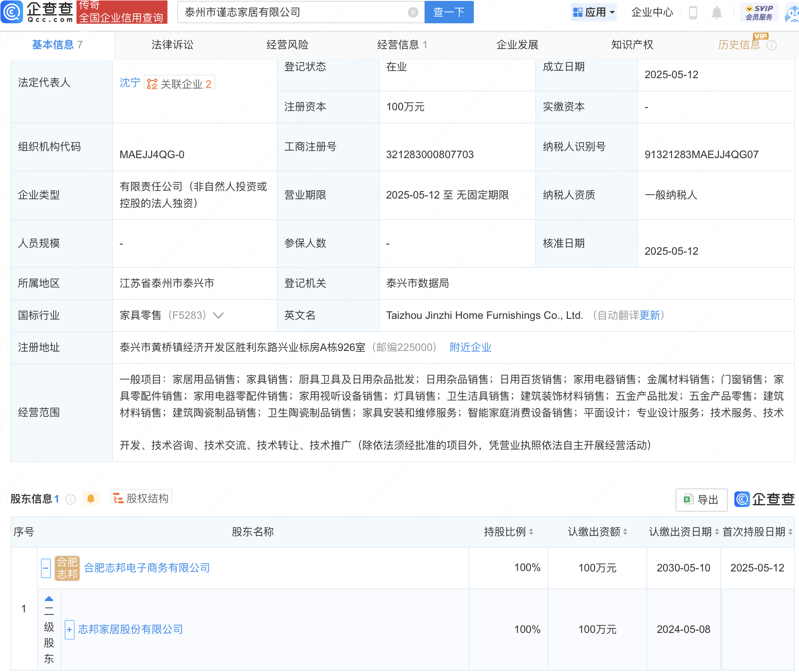The width and height of the screenshot is (799, 672).
Task: Switch to the 经营信息 tab
Action: (x=402, y=45)
